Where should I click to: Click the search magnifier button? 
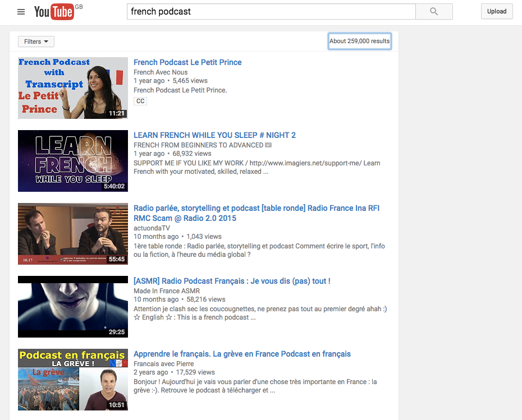(433, 11)
